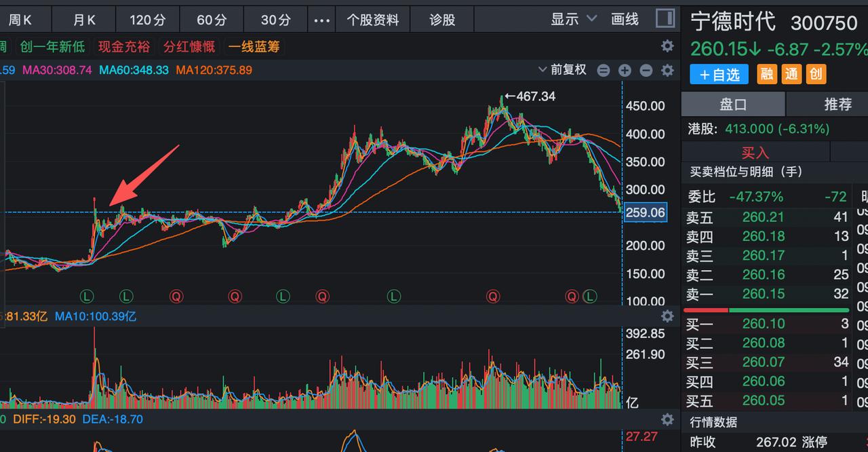Image resolution: width=868 pixels, height=452 pixels.
Task: Click the MA120:375.89 indicator label
Action: click(x=214, y=70)
